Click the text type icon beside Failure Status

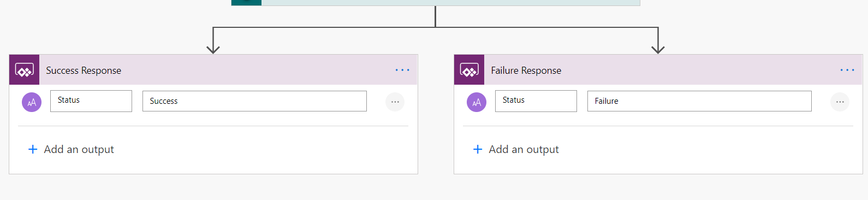[477, 102]
